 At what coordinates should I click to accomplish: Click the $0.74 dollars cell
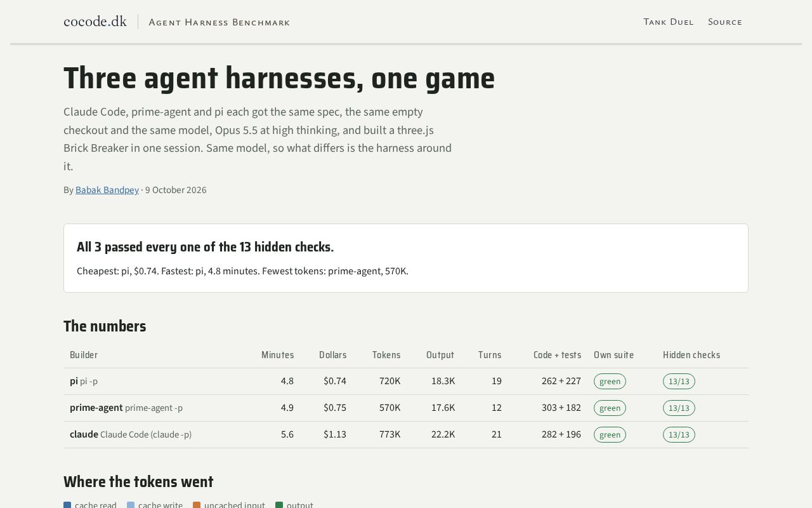tap(335, 381)
